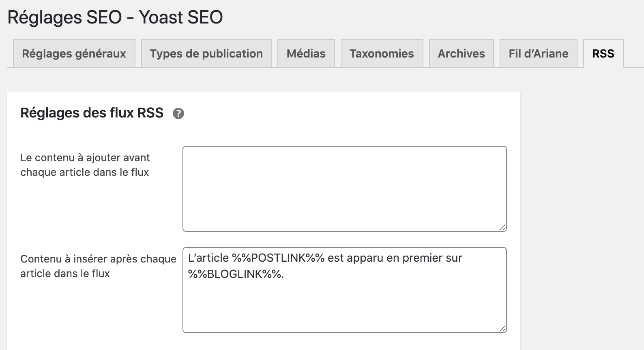
Task: Focus the empty before-article content textarea
Action: (344, 188)
